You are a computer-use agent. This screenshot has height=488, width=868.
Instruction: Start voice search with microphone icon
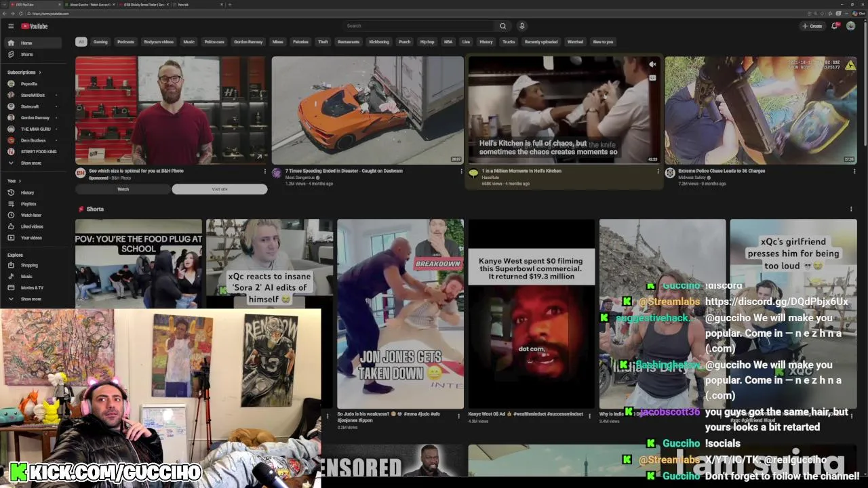pyautogui.click(x=521, y=26)
